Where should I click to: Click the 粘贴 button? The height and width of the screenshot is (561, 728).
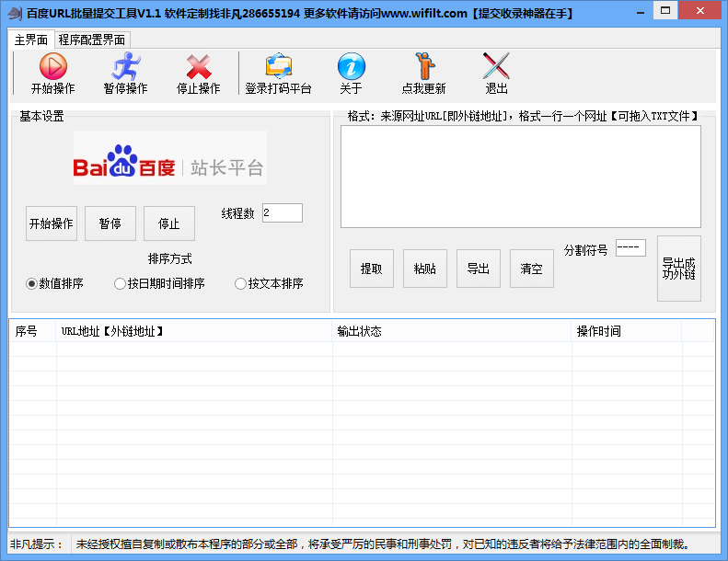pos(425,269)
